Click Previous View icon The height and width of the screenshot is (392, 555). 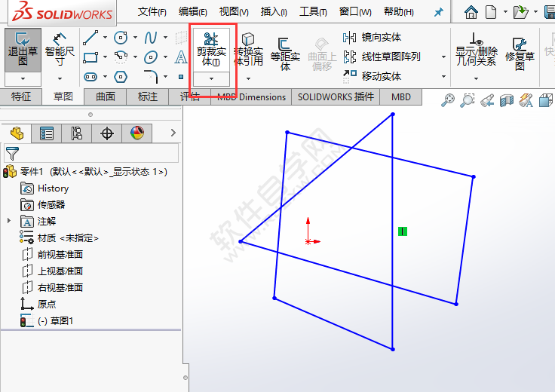(487, 100)
